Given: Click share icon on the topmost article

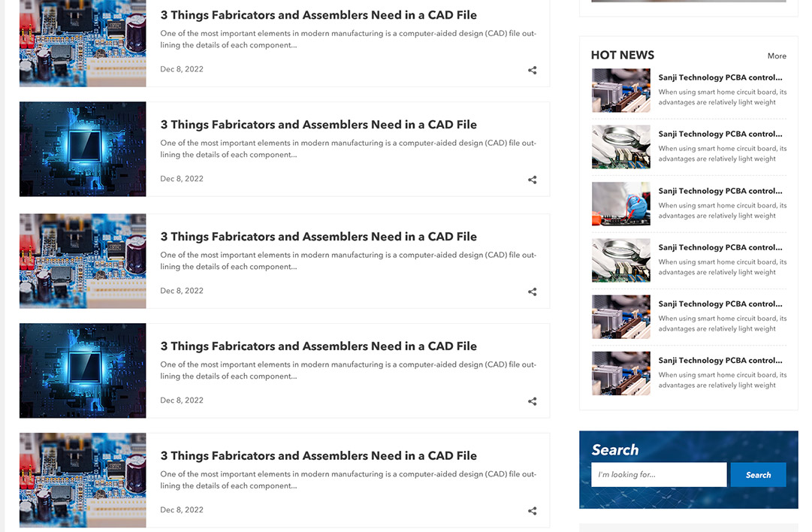Looking at the screenshot, I should 532,71.
